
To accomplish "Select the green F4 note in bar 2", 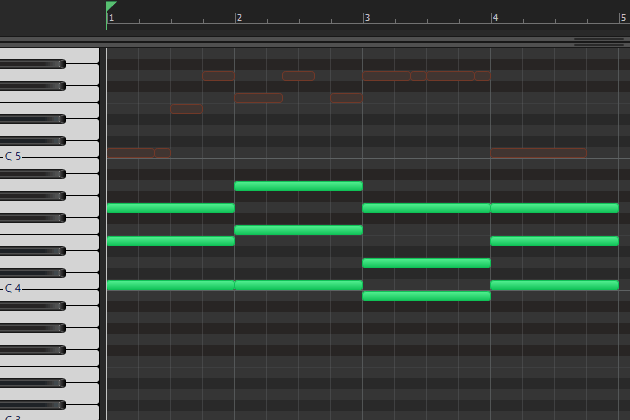I will [298, 230].
